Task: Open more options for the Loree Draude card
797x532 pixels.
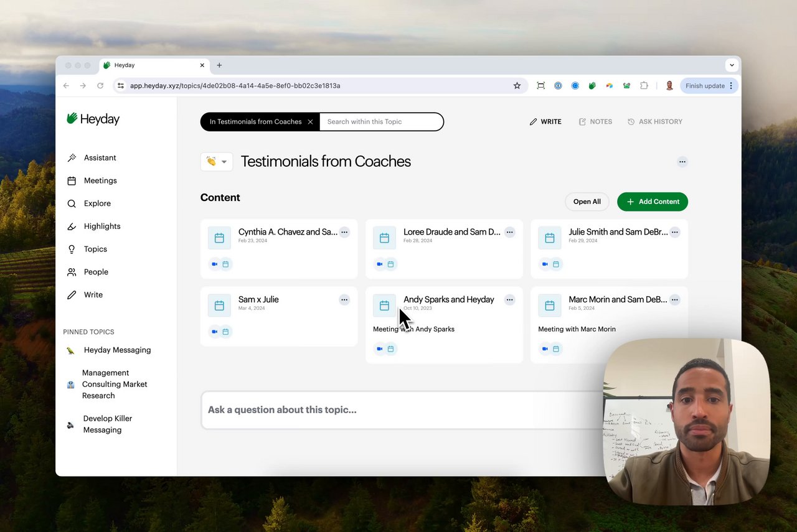Action: (x=510, y=232)
